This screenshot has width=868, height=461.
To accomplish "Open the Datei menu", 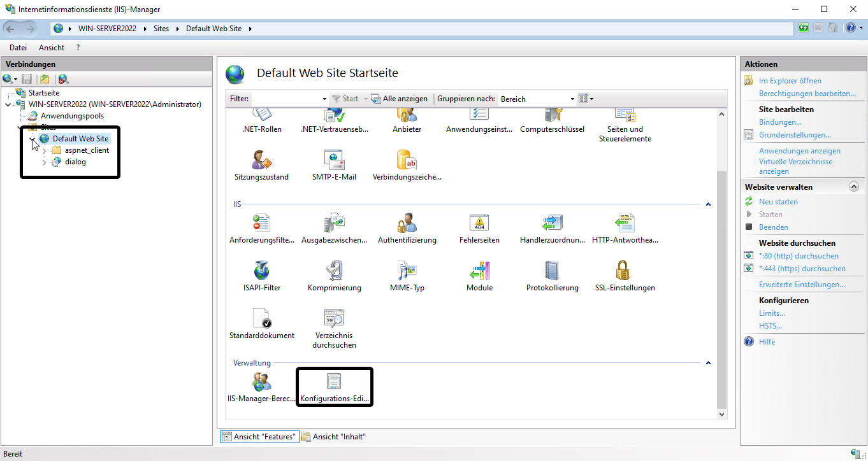I will click(x=18, y=48).
